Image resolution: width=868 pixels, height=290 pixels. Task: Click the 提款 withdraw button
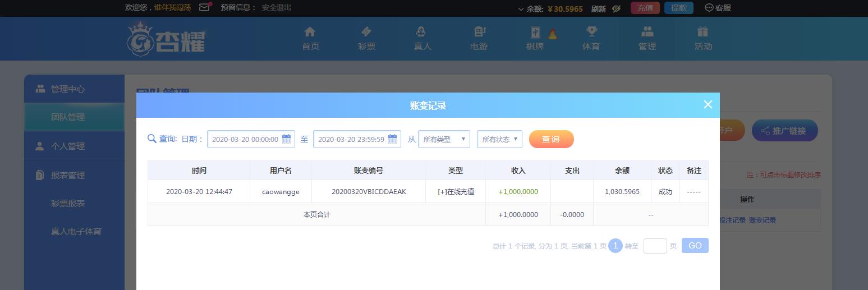[678, 8]
